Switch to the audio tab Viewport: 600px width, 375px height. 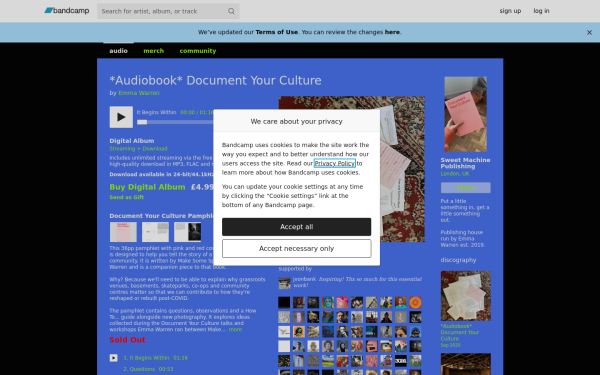pos(118,51)
